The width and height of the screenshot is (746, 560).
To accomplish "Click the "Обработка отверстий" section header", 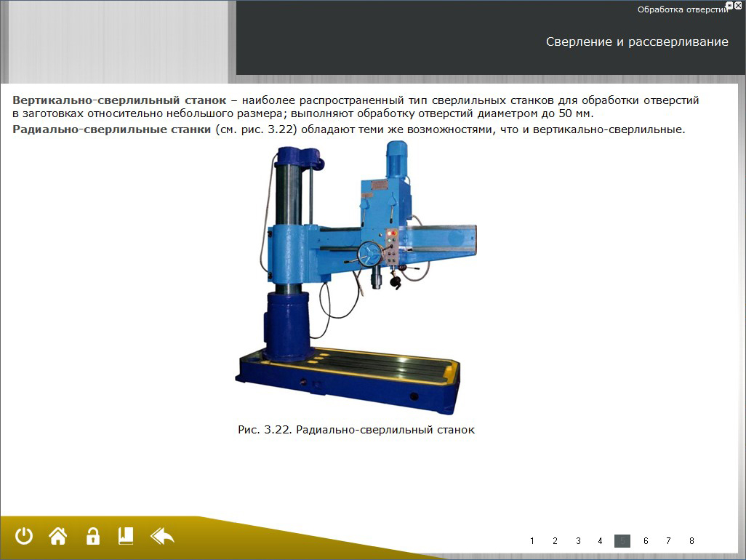I will click(x=682, y=10).
